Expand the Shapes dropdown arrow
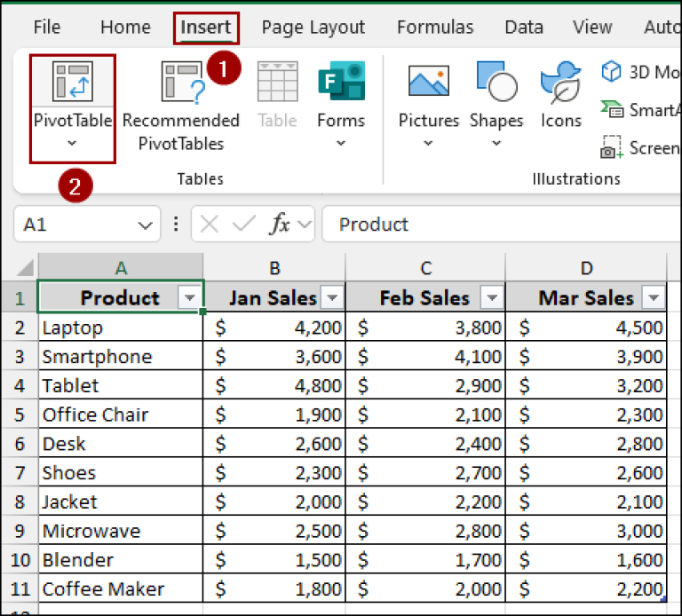Image resolution: width=682 pixels, height=616 pixels. pos(496,143)
